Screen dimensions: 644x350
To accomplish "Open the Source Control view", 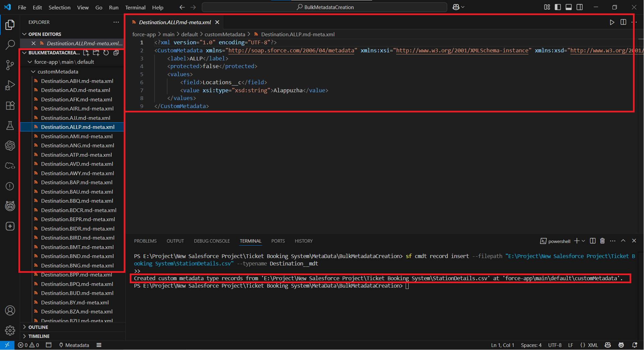I will coord(10,65).
